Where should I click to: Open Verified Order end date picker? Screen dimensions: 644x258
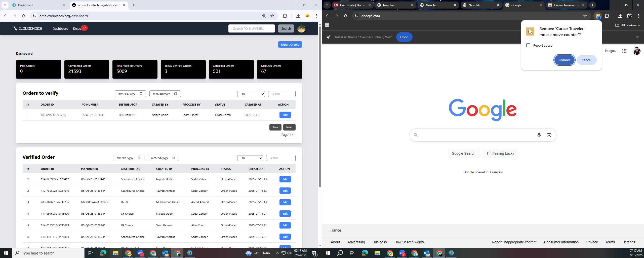(x=163, y=158)
